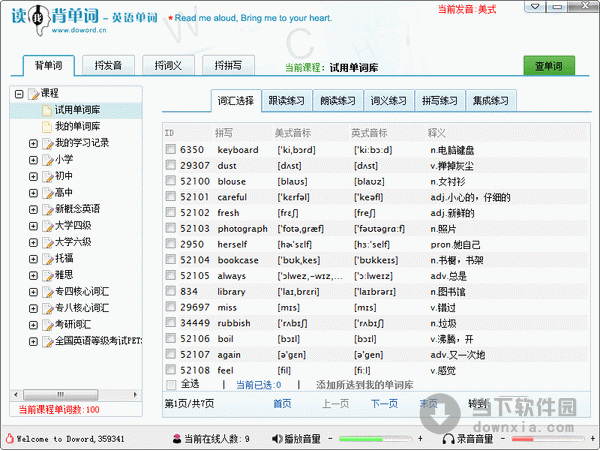Check the box for word library
The image size is (600, 451).
click(171, 291)
